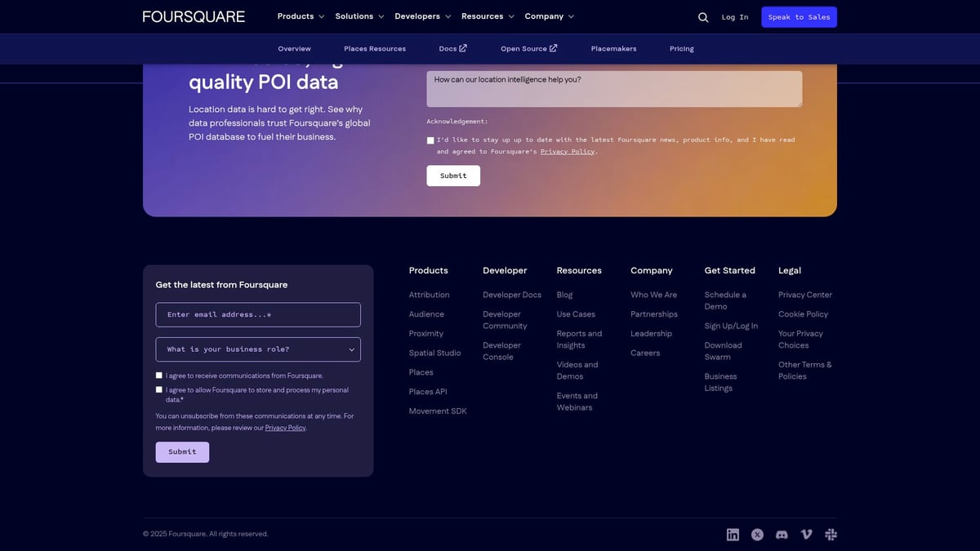The height and width of the screenshot is (551, 980).
Task: Open Foursquare's X social icon
Action: [x=757, y=535]
